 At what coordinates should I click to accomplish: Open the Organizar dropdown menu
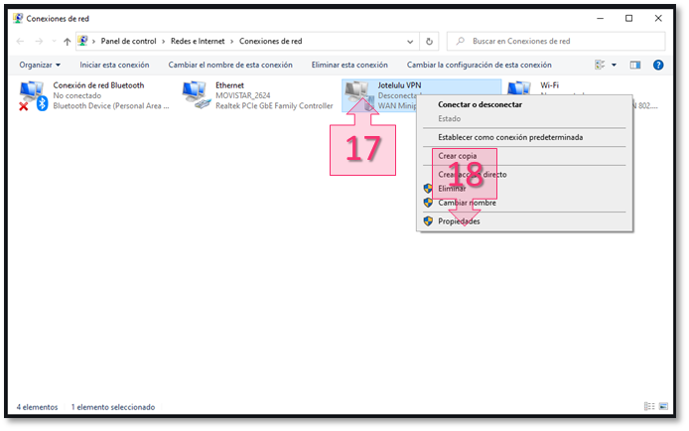point(40,65)
